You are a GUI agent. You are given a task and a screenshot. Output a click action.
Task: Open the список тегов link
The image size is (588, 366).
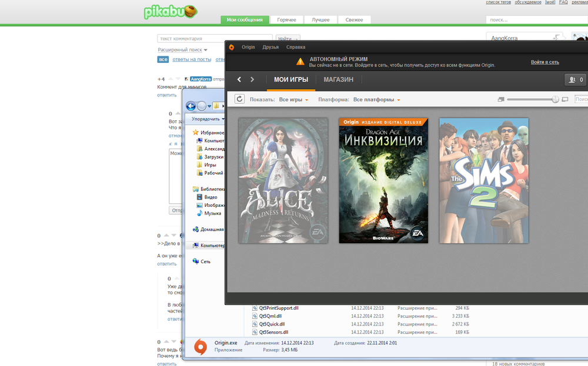[x=499, y=2]
